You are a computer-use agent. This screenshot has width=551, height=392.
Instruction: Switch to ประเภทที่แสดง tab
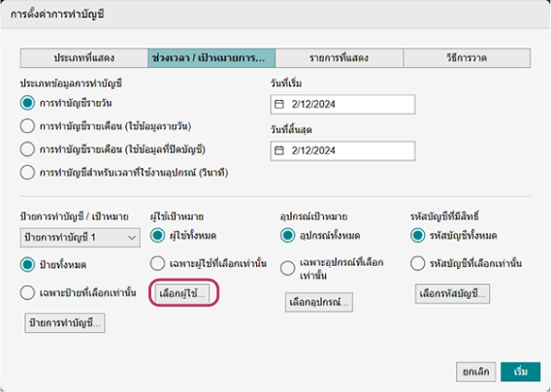(x=84, y=58)
